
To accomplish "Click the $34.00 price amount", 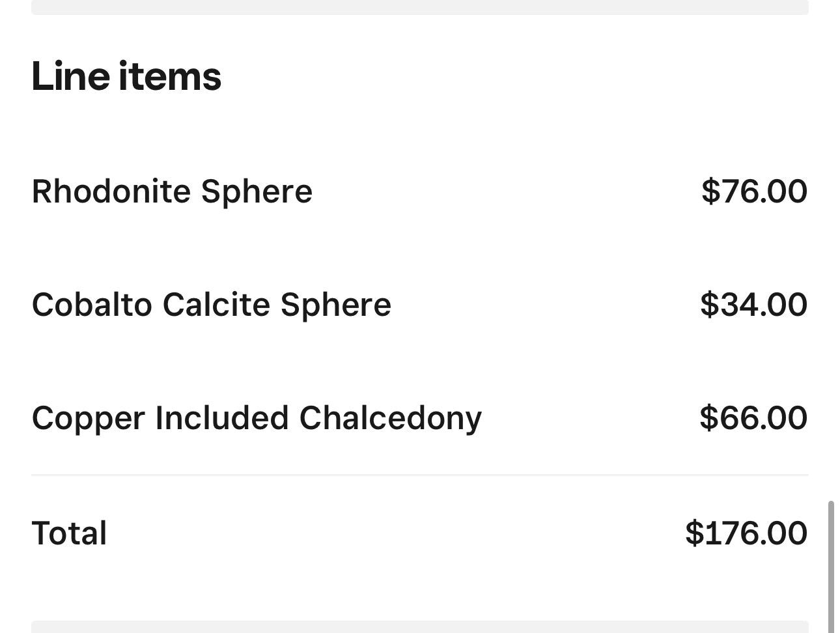I will 753,305.
